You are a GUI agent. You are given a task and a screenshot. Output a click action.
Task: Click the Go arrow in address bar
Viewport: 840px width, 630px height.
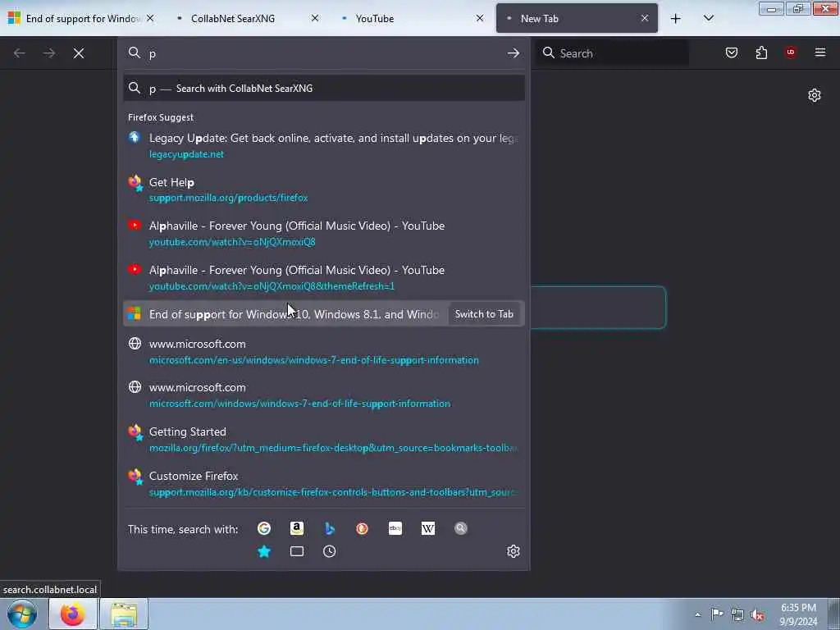click(x=514, y=53)
